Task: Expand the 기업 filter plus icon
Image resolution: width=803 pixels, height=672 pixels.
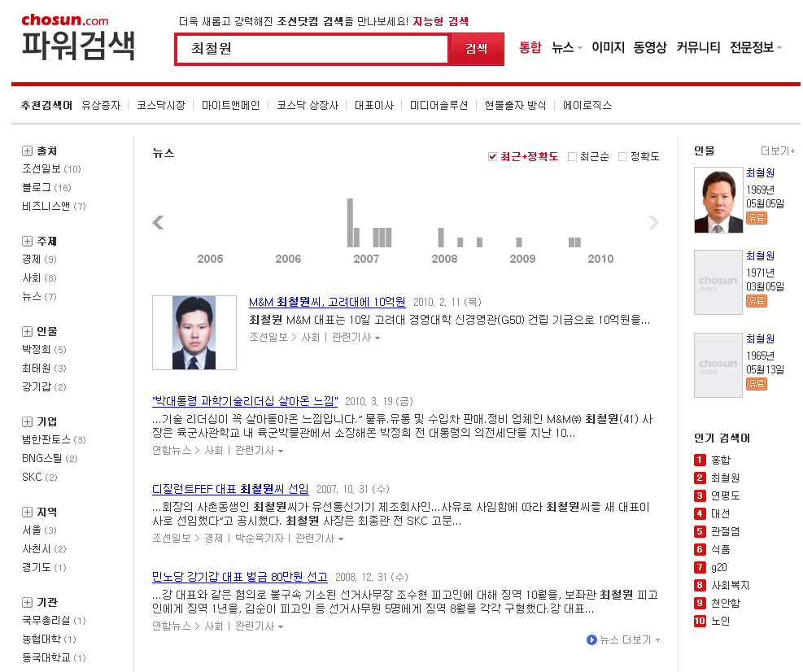Action: click(27, 422)
